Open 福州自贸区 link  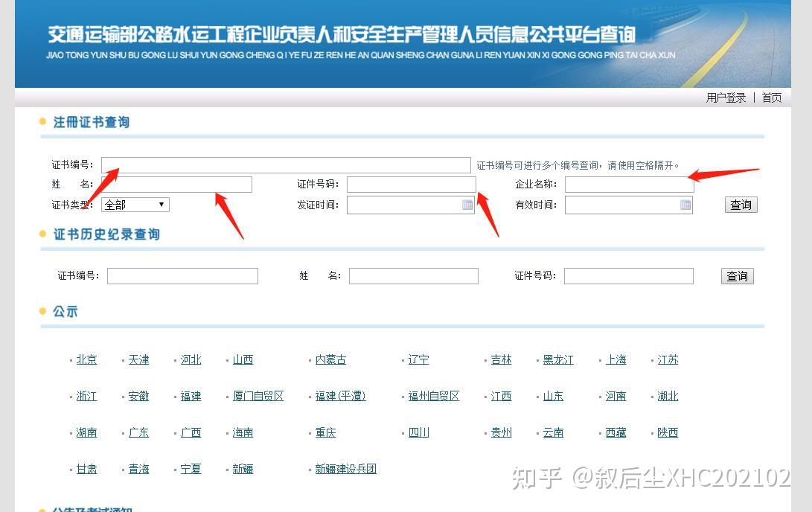click(x=433, y=396)
